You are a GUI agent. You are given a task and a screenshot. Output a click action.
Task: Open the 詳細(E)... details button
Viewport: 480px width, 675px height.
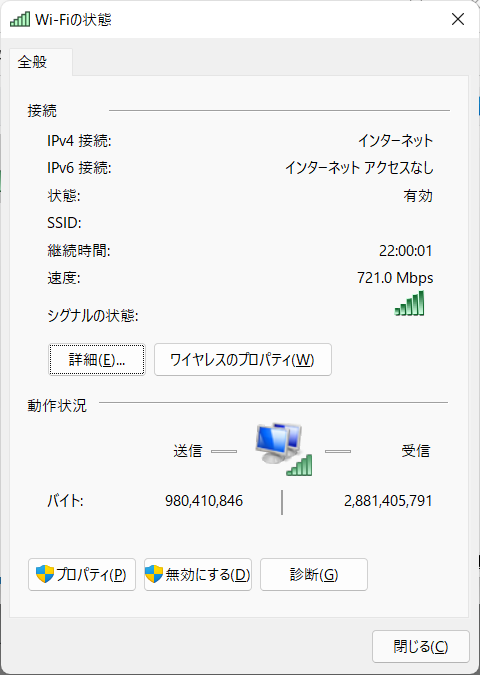[x=97, y=359]
